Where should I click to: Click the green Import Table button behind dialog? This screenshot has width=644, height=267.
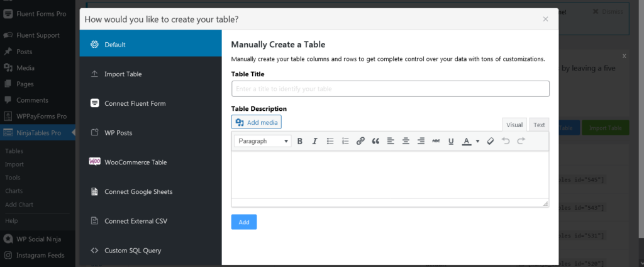[606, 128]
